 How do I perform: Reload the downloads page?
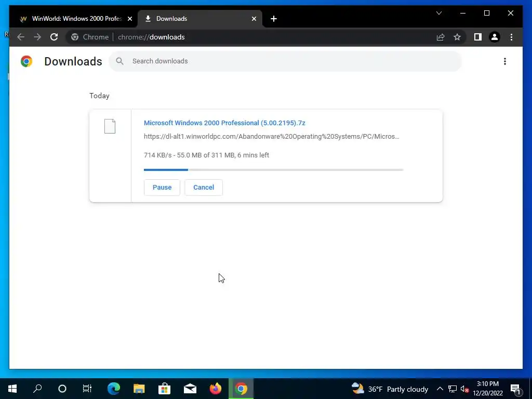click(x=54, y=37)
